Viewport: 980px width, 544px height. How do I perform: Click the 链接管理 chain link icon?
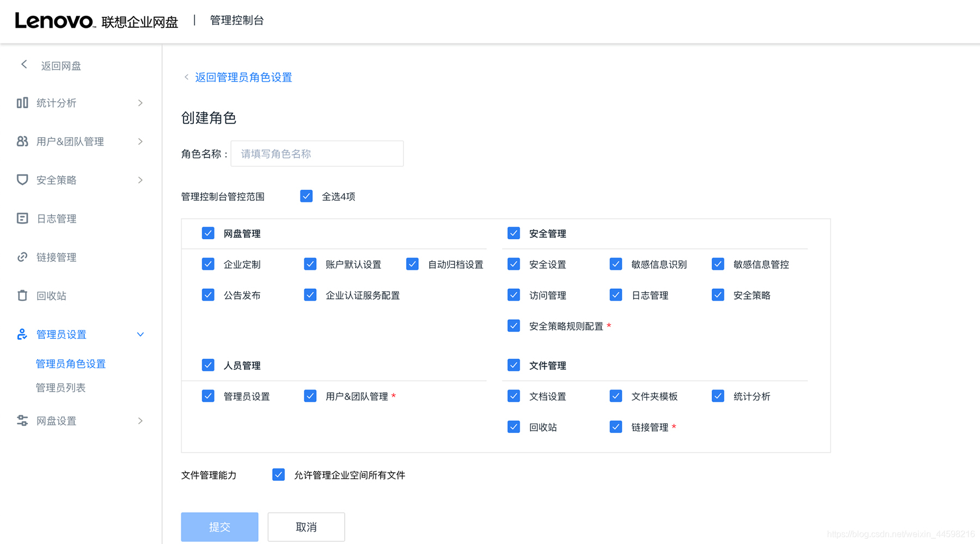pyautogui.click(x=22, y=257)
